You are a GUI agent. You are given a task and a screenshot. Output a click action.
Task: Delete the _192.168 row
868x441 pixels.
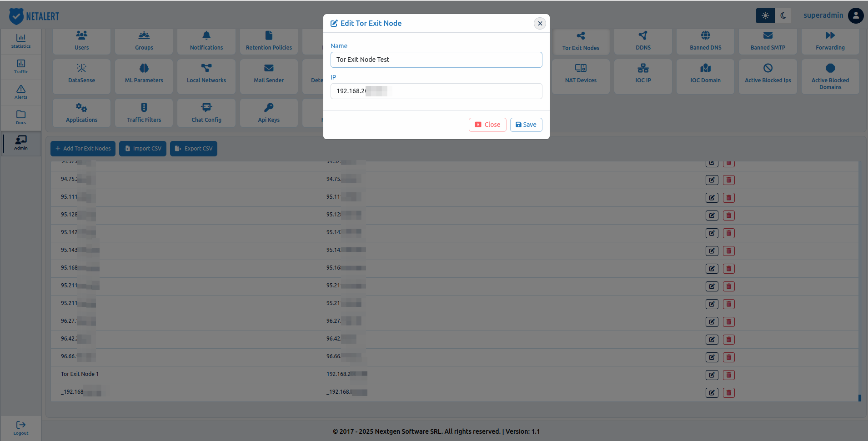pos(728,393)
